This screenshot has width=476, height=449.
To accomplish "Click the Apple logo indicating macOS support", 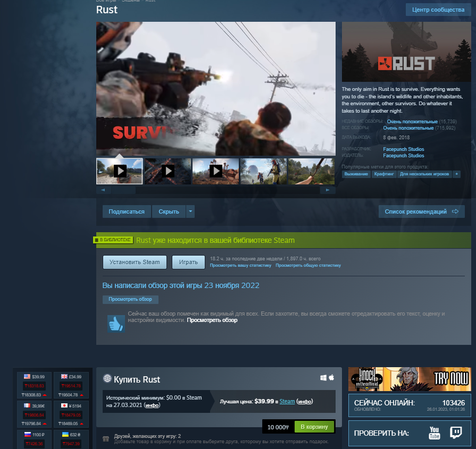I will tap(331, 377).
